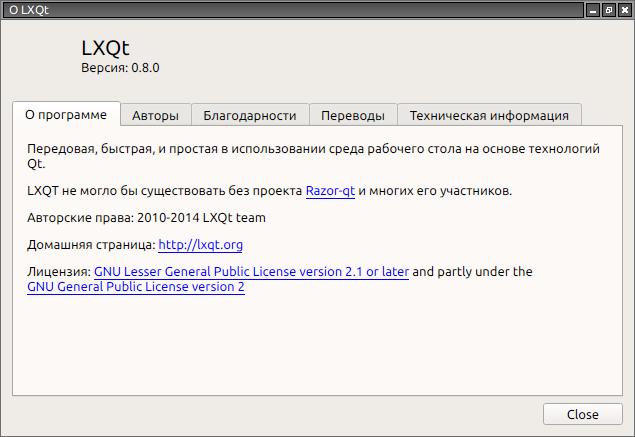Image resolution: width=635 pixels, height=437 pixels.
Task: Maximize the О LXQt window
Action: (x=609, y=10)
